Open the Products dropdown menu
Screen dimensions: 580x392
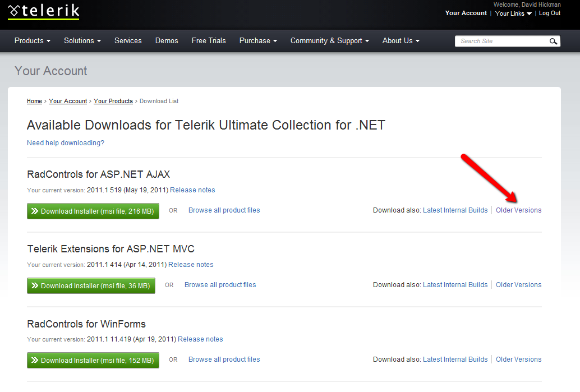click(x=33, y=41)
